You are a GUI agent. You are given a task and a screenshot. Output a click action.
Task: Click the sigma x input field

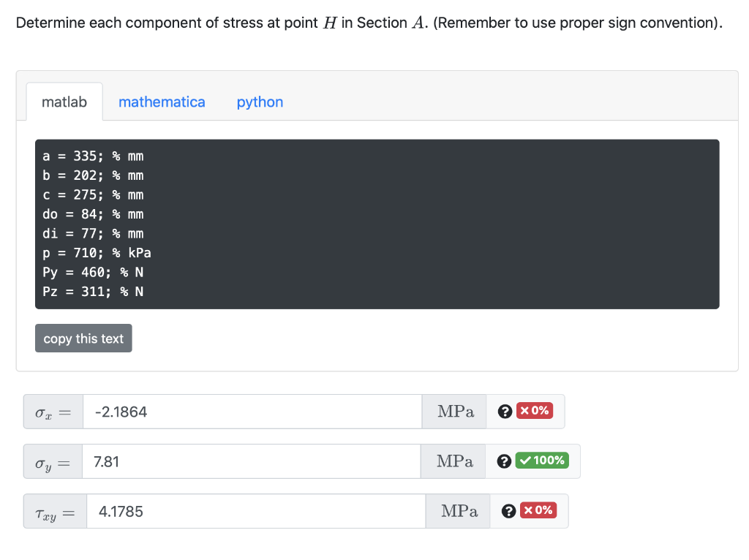(x=252, y=412)
